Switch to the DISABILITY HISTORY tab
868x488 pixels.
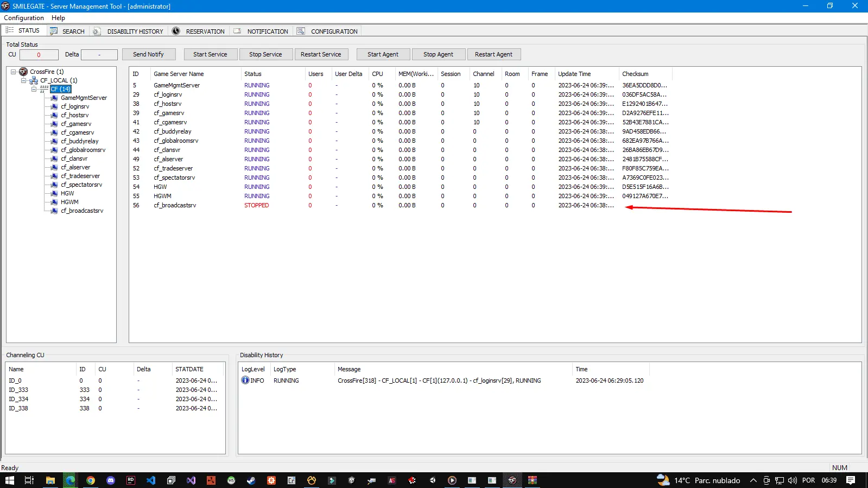[x=129, y=31]
